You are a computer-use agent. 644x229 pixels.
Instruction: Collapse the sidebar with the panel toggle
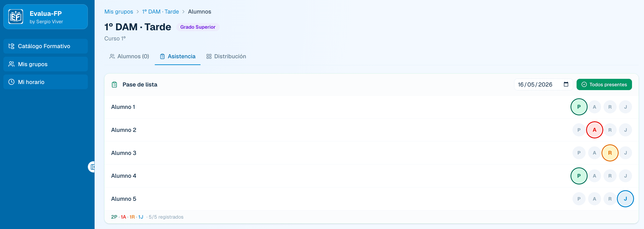(92, 167)
